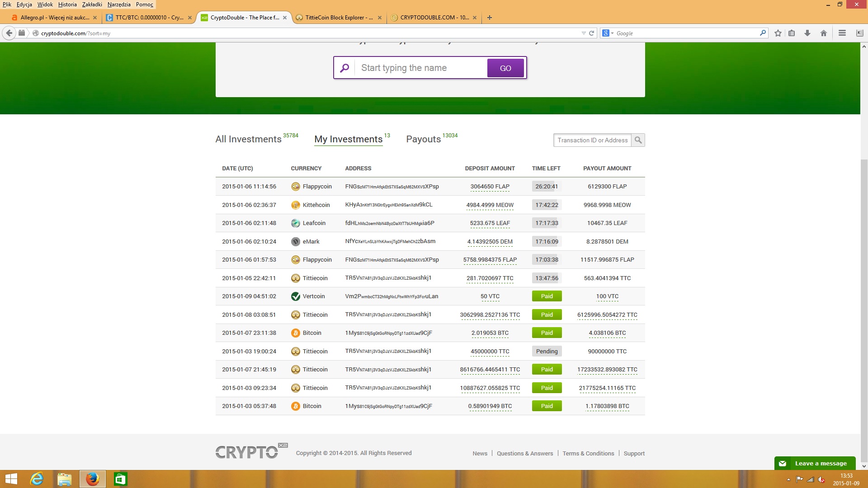This screenshot has height=488, width=868.
Task: Click the CRYPTO x2 footer logo
Action: [251, 451]
